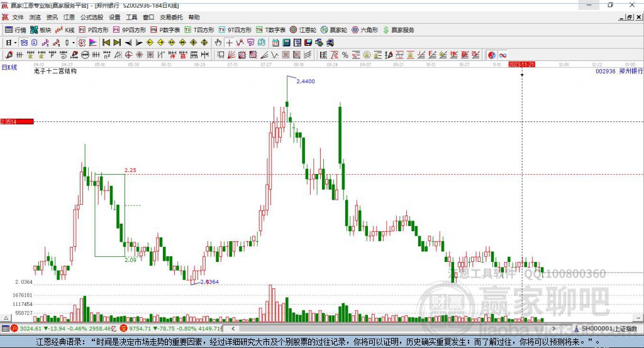
Task: Jump to first bar icon
Action: point(106,42)
